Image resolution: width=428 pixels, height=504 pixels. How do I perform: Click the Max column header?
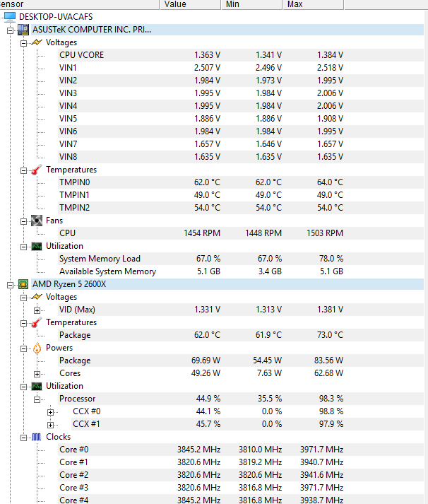(314, 4)
